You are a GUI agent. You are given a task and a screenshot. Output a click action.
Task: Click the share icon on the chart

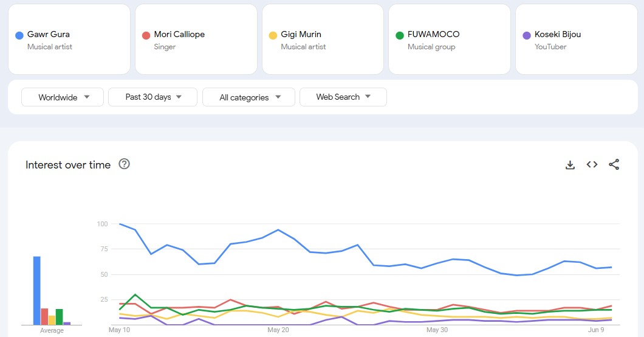(614, 165)
